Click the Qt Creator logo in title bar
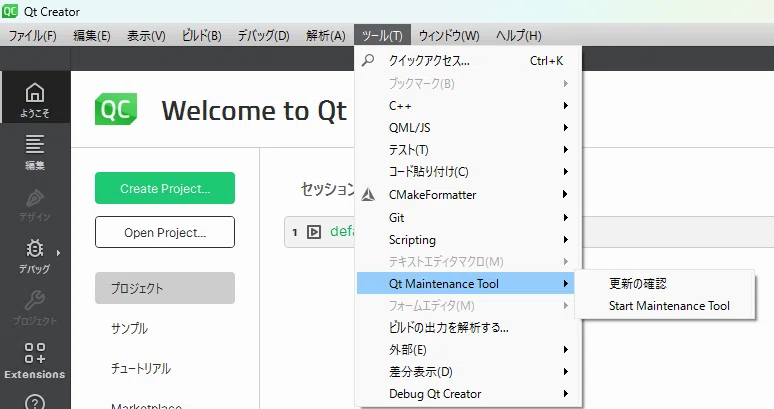The height and width of the screenshot is (409, 774). pyautogui.click(x=10, y=11)
